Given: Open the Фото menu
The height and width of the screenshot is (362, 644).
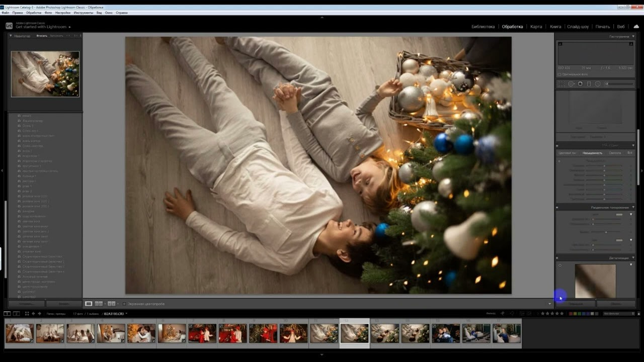Looking at the screenshot, I should coord(48,13).
